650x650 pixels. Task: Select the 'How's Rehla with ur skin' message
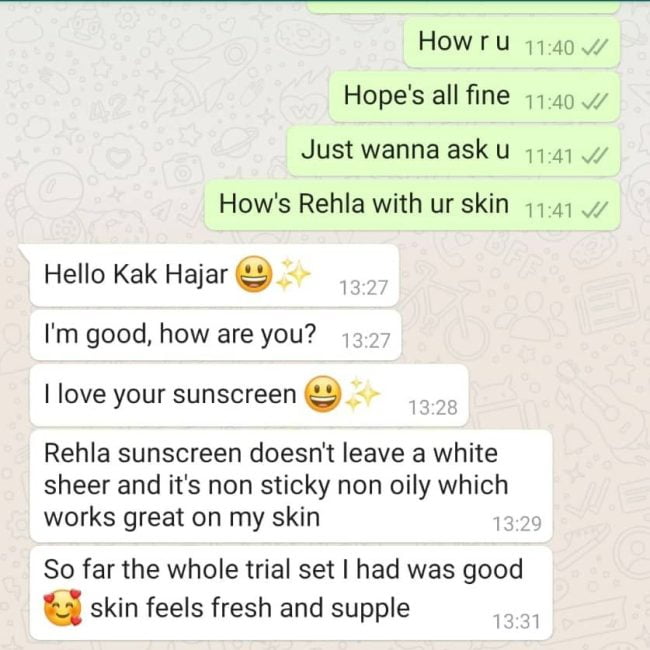point(412,205)
